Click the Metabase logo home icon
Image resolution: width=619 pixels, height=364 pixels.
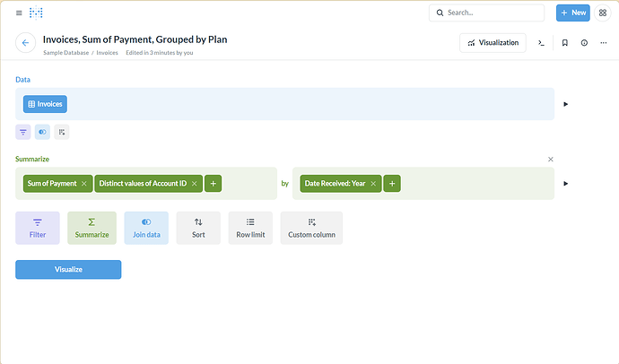(36, 13)
